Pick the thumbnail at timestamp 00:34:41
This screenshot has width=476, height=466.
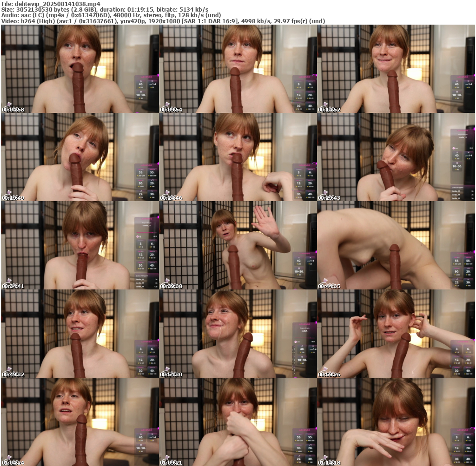pyautogui.click(x=79, y=245)
